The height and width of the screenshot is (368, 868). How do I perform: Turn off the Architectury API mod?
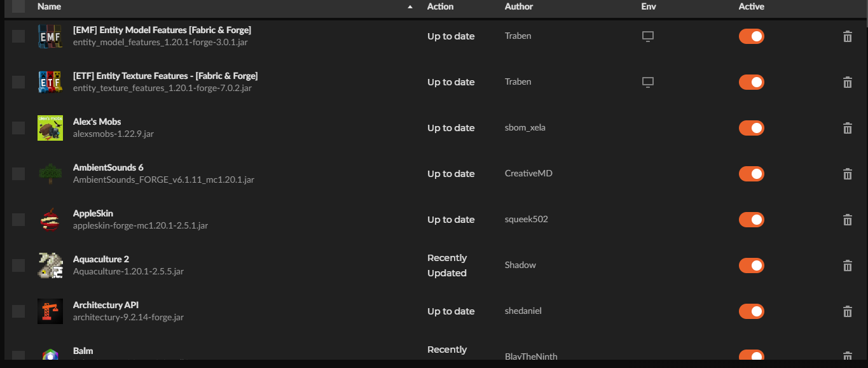pyautogui.click(x=751, y=311)
